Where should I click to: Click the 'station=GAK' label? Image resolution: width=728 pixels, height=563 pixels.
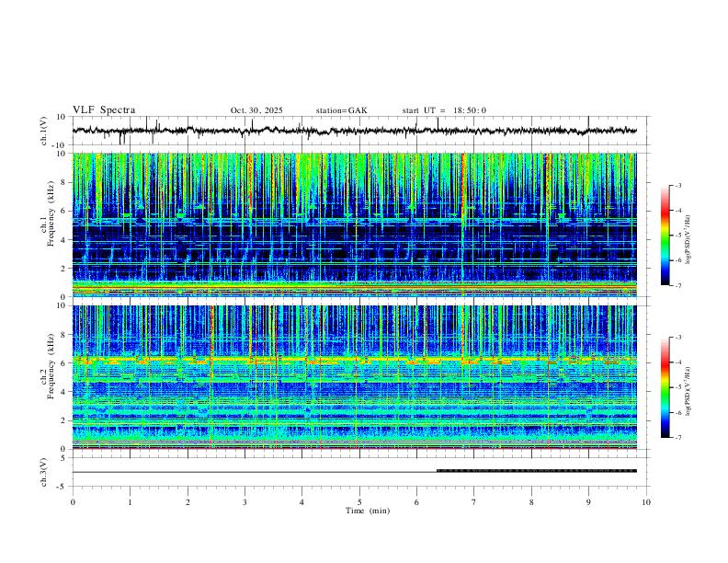(341, 110)
